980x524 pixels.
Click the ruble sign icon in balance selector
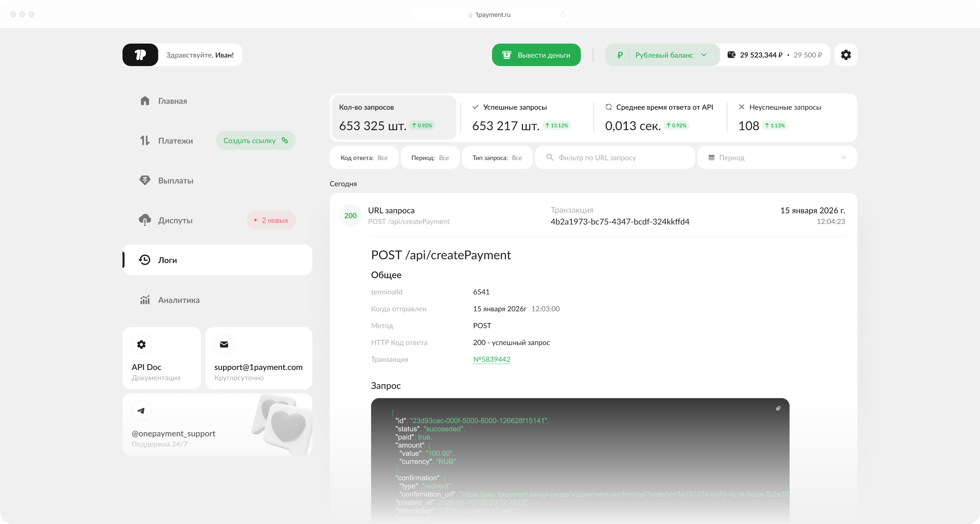click(620, 55)
